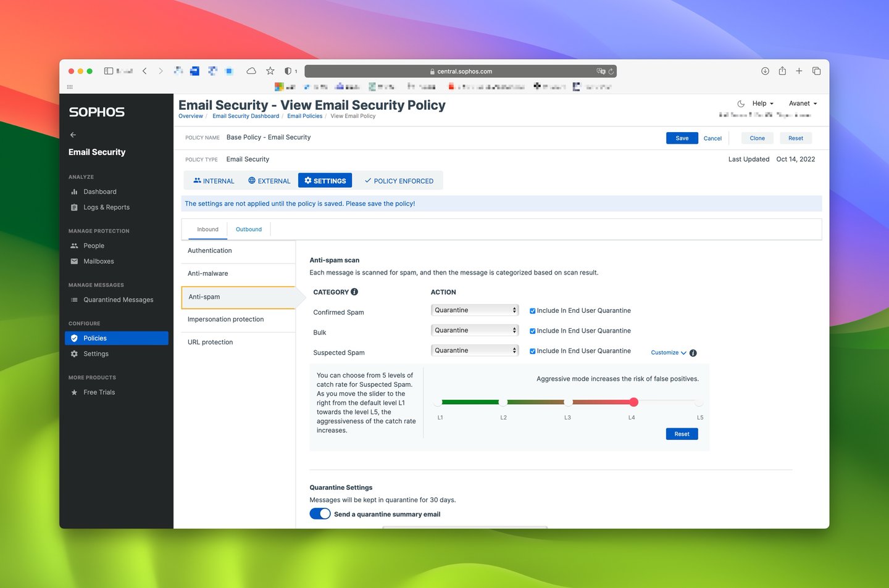Show tab overview icon
The height and width of the screenshot is (588, 889).
tap(816, 71)
